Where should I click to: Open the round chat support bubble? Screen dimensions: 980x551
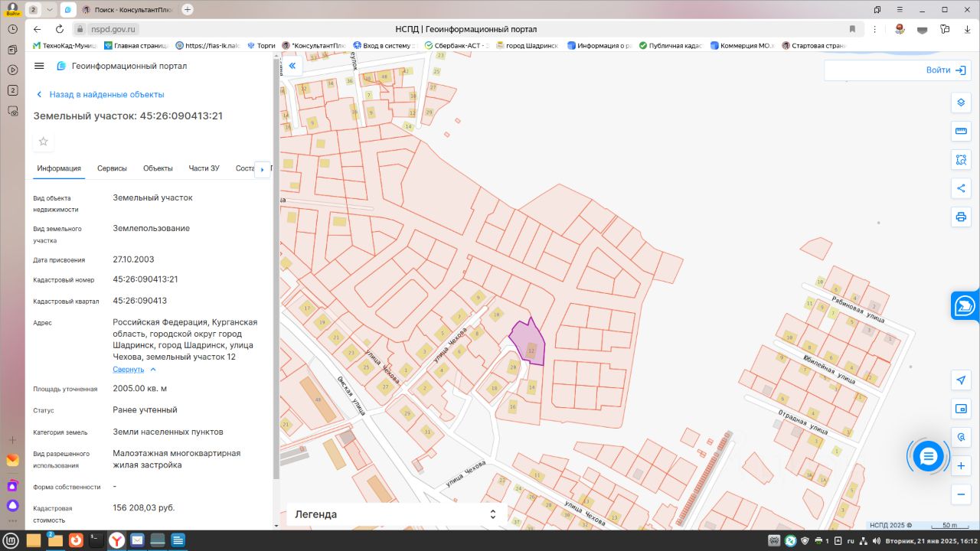(928, 457)
